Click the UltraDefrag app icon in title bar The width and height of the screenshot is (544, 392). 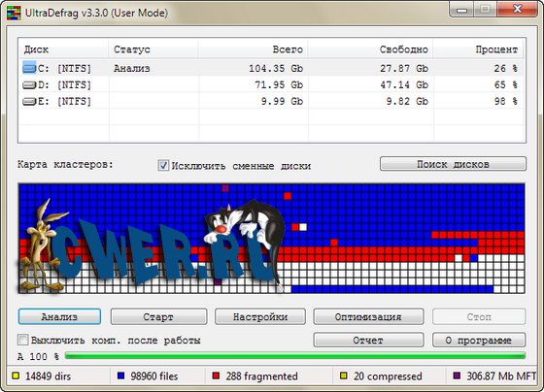tap(14, 13)
